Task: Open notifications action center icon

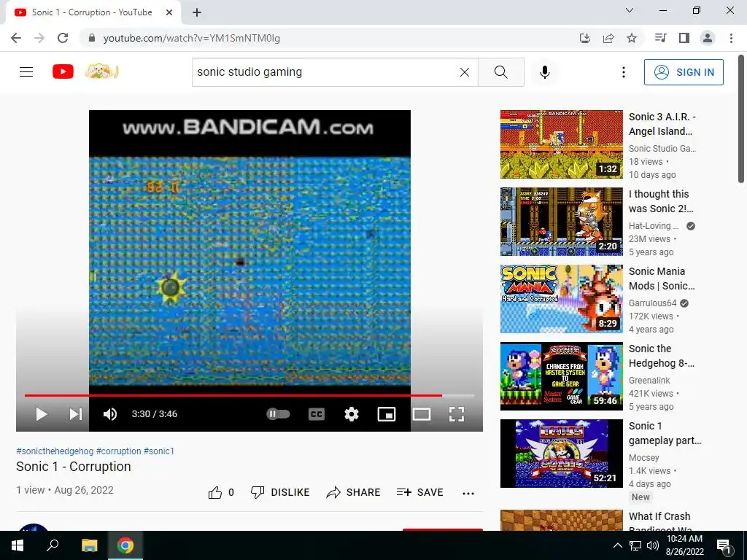Action: [724, 545]
